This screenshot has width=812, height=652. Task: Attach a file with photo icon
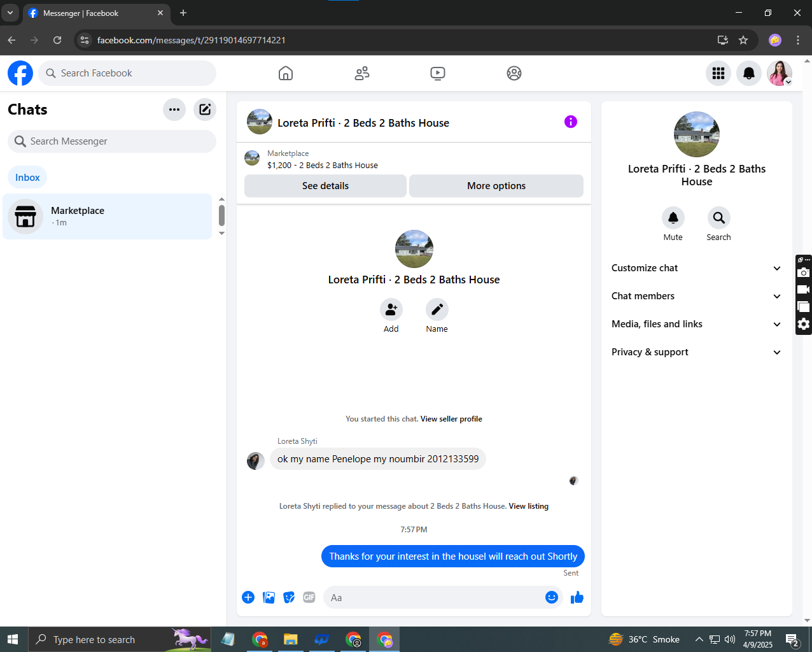pos(269,597)
